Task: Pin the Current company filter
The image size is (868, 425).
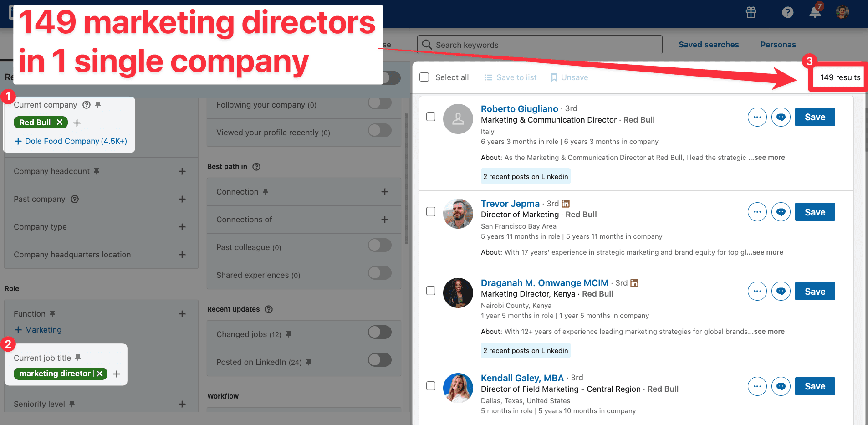Action: click(98, 105)
